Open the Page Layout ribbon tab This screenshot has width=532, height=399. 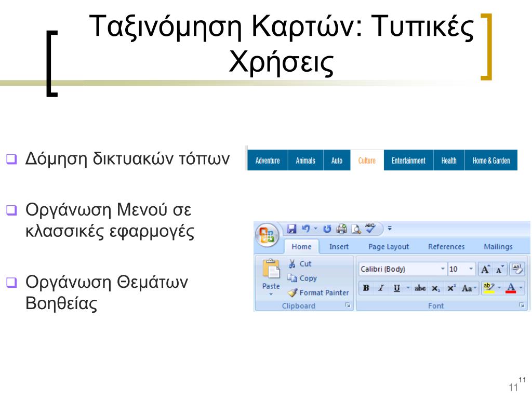[x=389, y=247]
